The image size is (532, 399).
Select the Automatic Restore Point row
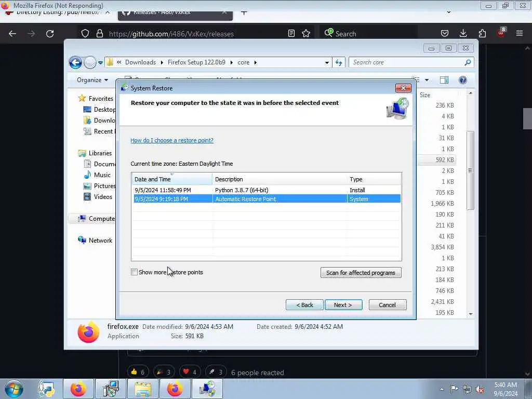(267, 199)
